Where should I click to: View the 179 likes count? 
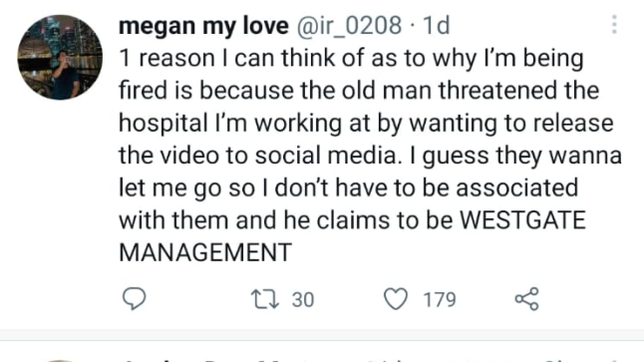pyautogui.click(x=440, y=299)
